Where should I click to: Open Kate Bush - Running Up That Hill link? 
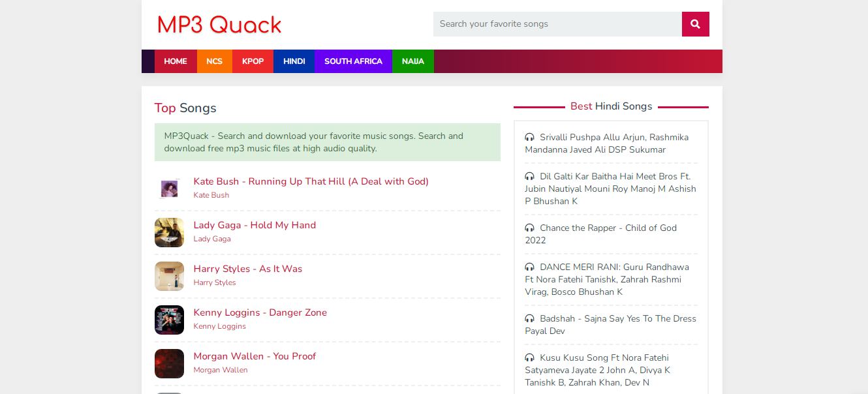tap(311, 181)
